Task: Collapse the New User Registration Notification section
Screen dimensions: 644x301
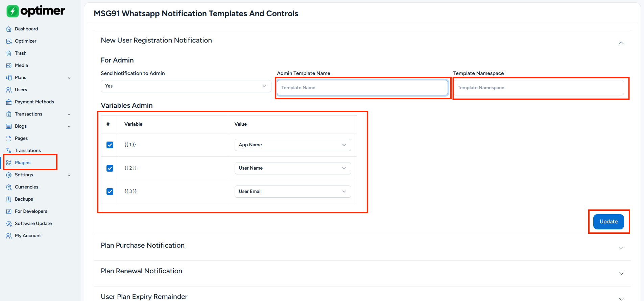Action: [x=621, y=43]
